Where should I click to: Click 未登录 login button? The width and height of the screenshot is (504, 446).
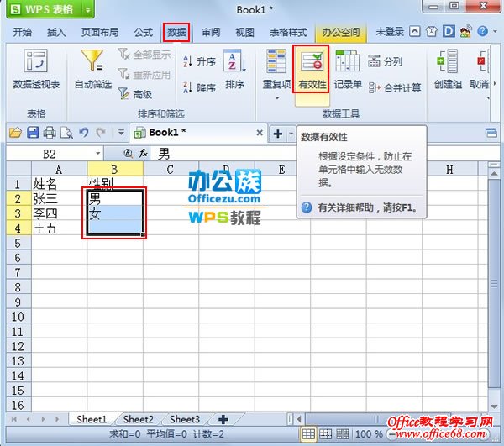(389, 31)
